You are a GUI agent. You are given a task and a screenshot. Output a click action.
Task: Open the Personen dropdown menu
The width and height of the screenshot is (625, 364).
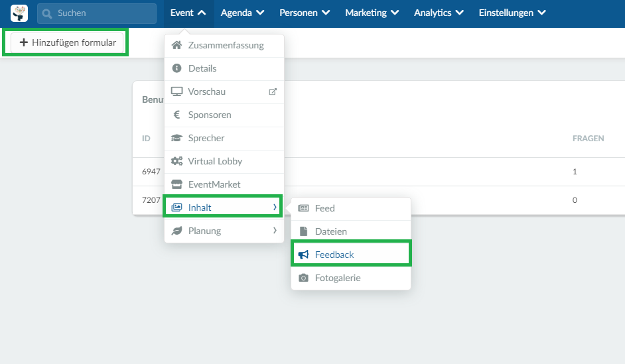tap(305, 13)
